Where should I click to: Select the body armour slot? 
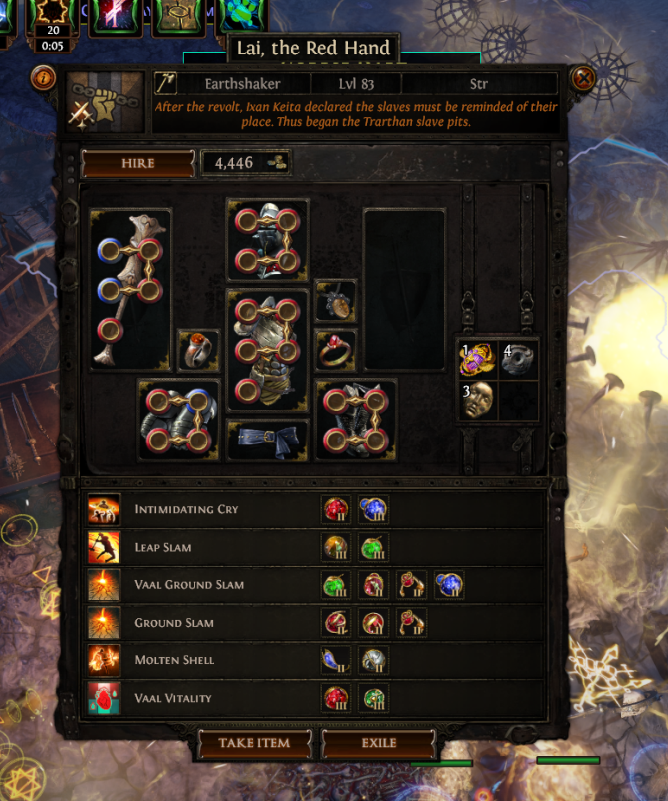(x=268, y=350)
